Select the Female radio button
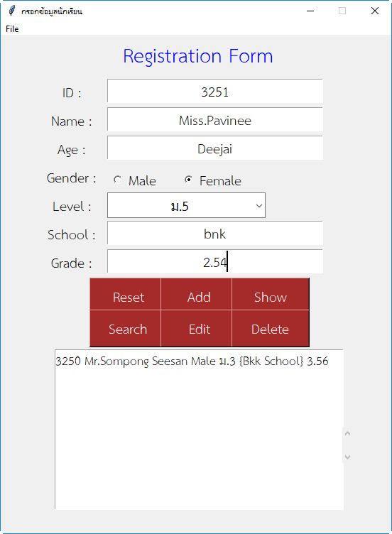Viewport: 392px width, 534px height. (188, 180)
